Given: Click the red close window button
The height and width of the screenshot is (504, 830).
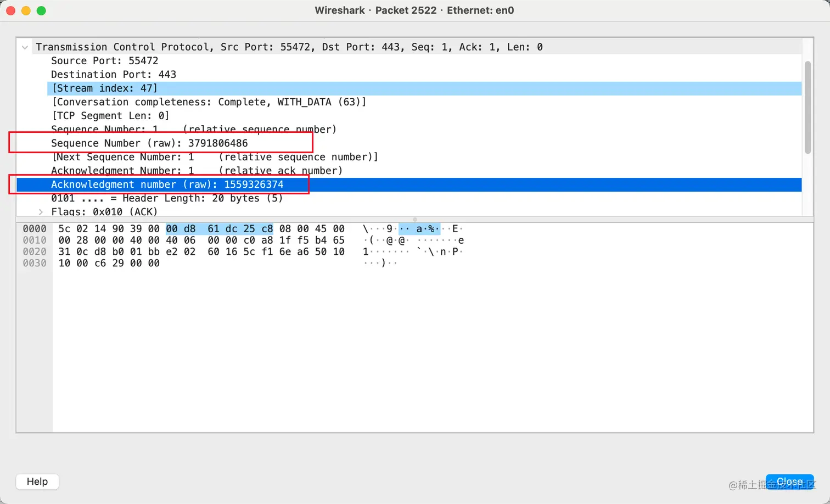Looking at the screenshot, I should (10, 10).
